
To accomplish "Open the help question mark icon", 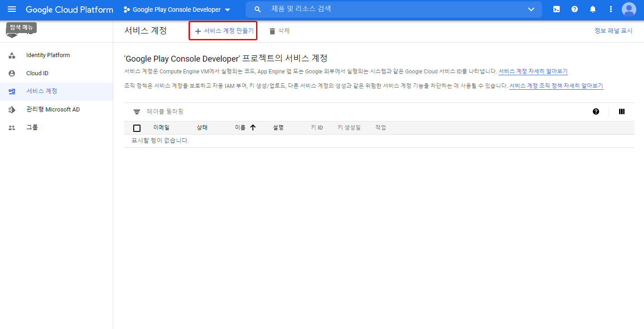I will 575,9.
